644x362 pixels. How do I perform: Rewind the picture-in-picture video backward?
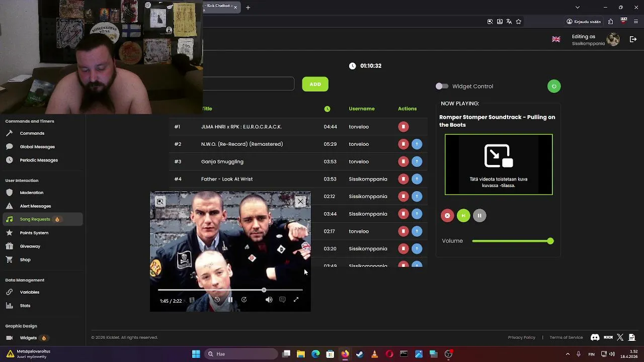click(217, 300)
